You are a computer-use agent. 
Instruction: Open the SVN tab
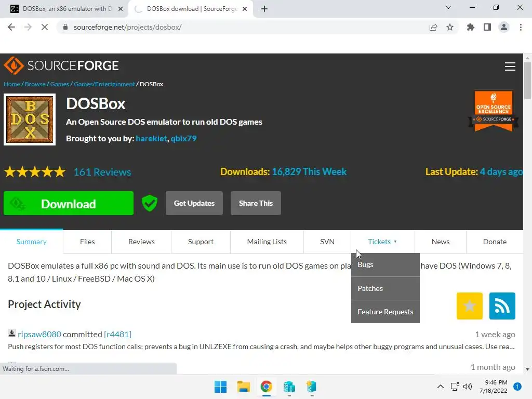(327, 242)
